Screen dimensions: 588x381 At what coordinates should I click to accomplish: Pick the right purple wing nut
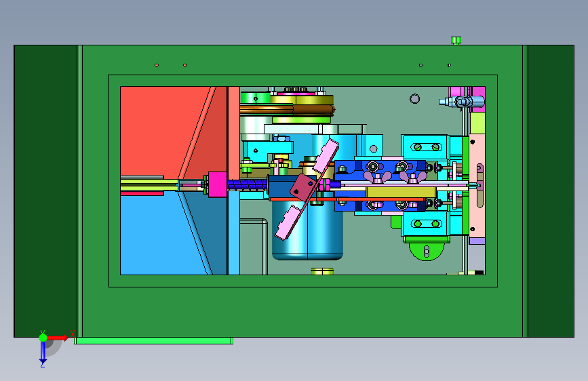pyautogui.click(x=412, y=176)
